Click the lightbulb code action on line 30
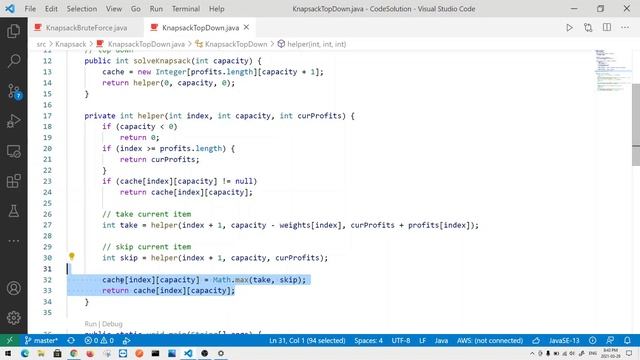 click(x=72, y=256)
